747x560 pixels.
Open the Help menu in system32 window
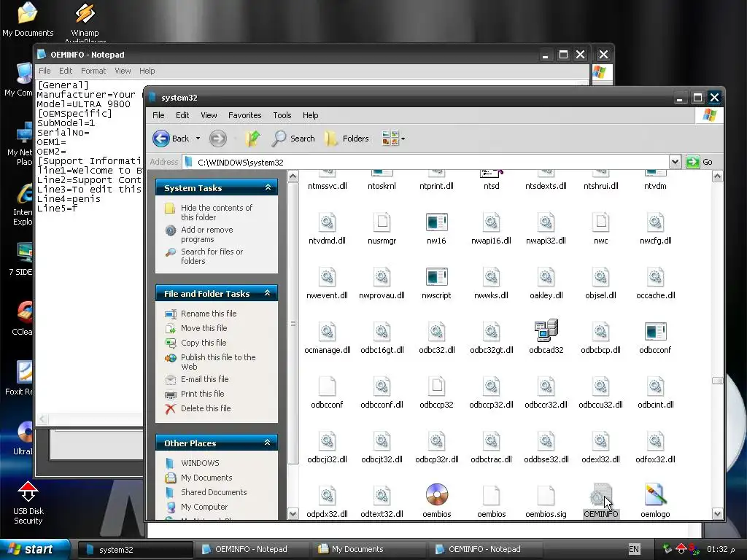click(x=310, y=115)
